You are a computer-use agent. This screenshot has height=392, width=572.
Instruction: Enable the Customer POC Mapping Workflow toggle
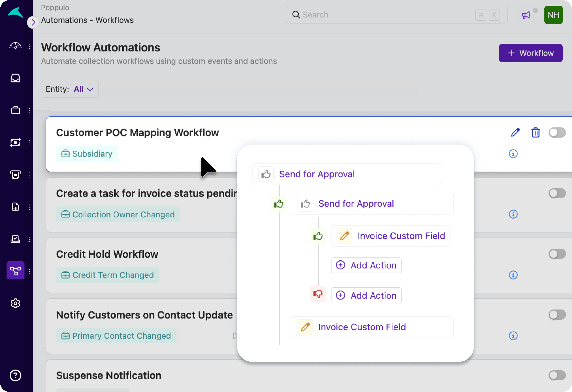(557, 133)
